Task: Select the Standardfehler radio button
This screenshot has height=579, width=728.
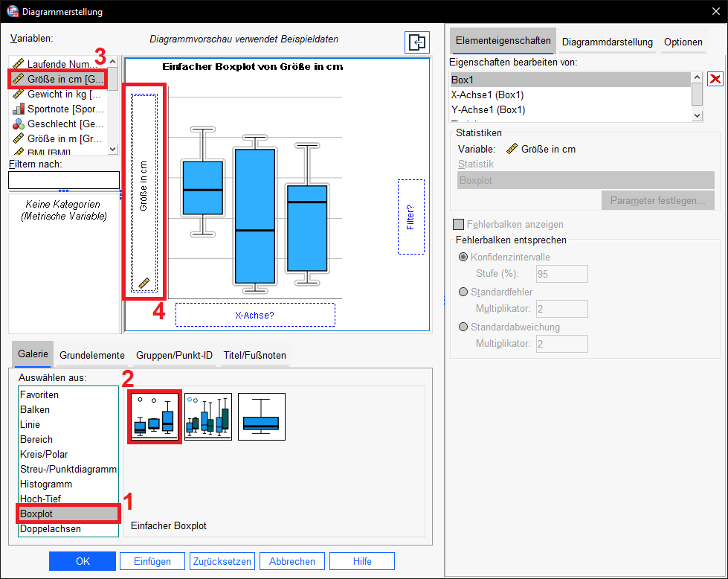Action: (463, 292)
